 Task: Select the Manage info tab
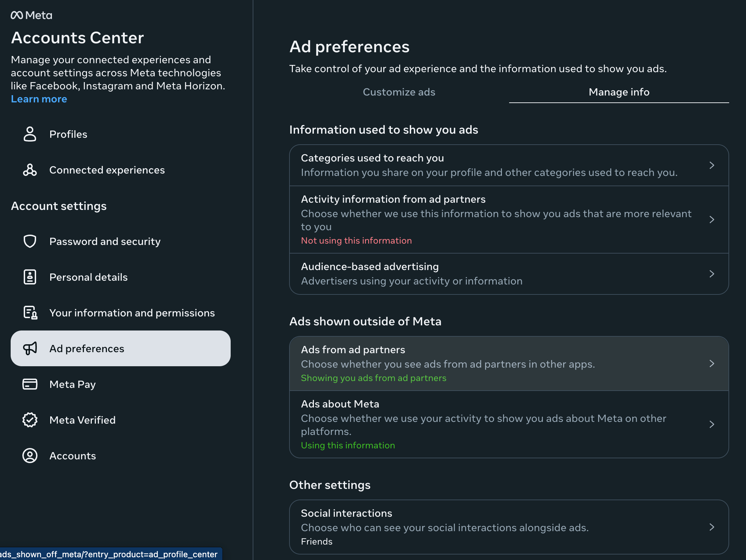(619, 92)
